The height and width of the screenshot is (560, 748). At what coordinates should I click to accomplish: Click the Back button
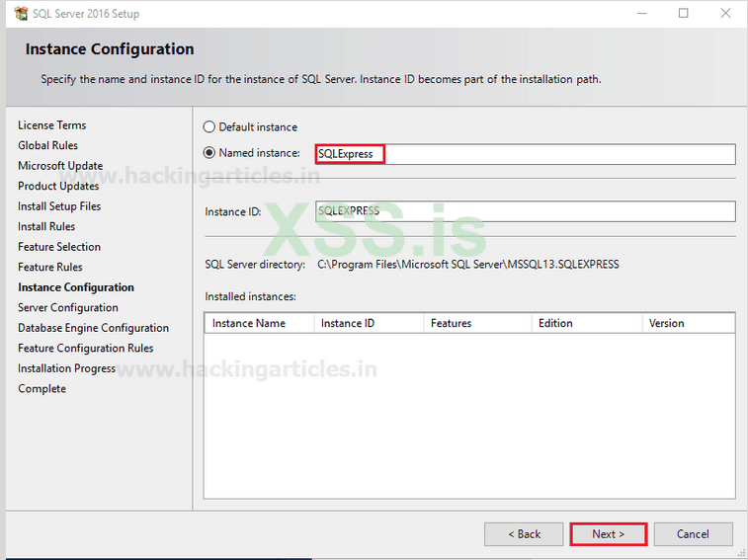coord(524,533)
